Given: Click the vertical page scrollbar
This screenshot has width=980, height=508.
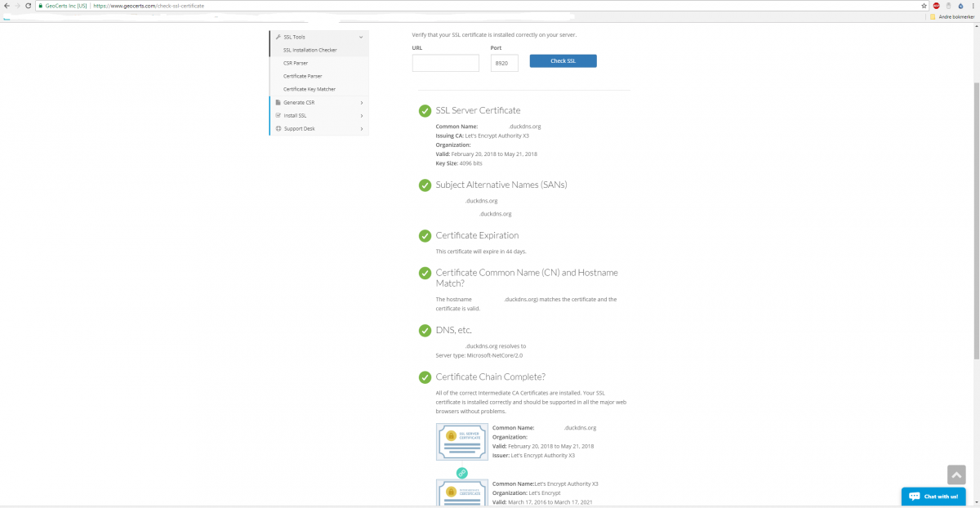Looking at the screenshot, I should (x=976, y=221).
